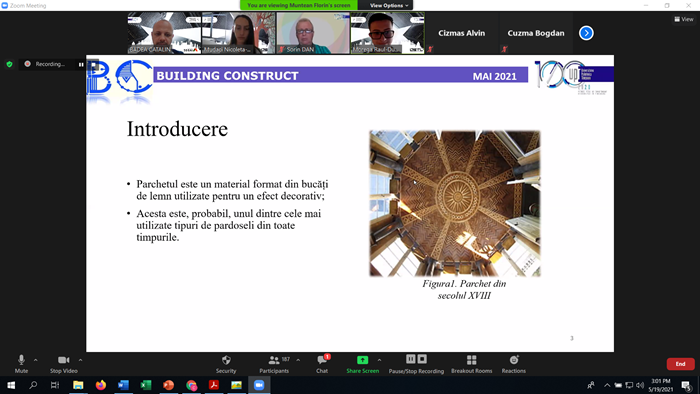Pause the recording using the toolbar pause icon
700x394 pixels.
pyautogui.click(x=411, y=359)
